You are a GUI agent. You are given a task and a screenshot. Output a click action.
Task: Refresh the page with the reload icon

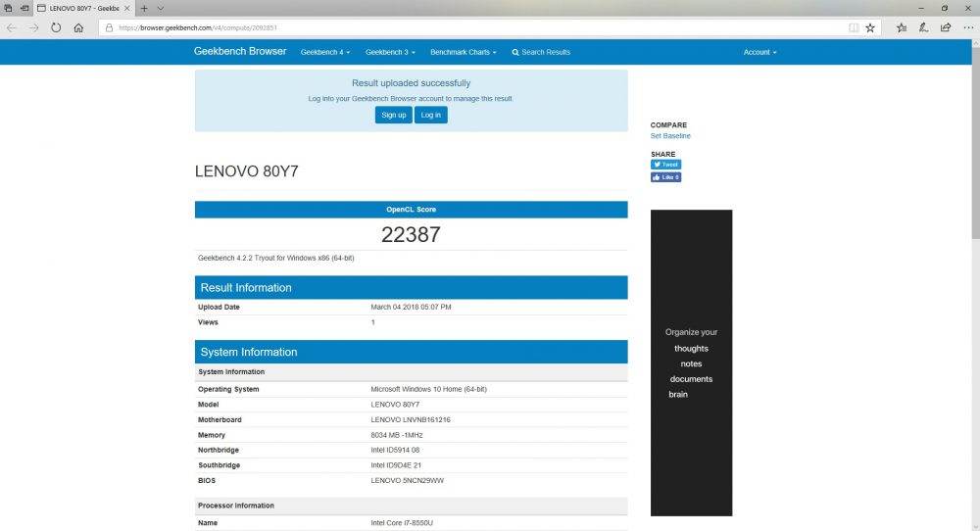(x=56, y=27)
